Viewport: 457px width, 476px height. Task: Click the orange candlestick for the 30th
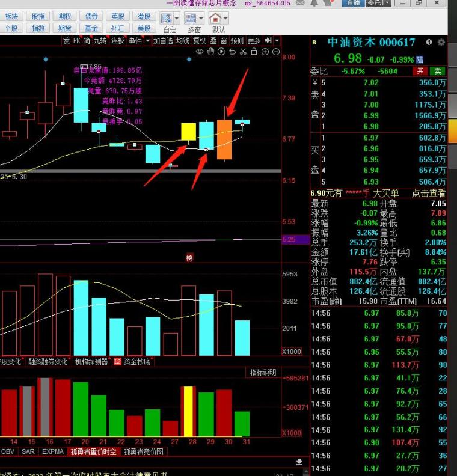click(x=224, y=139)
